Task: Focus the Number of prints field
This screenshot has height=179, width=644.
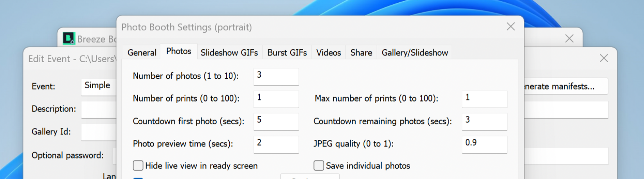Action: tap(276, 98)
